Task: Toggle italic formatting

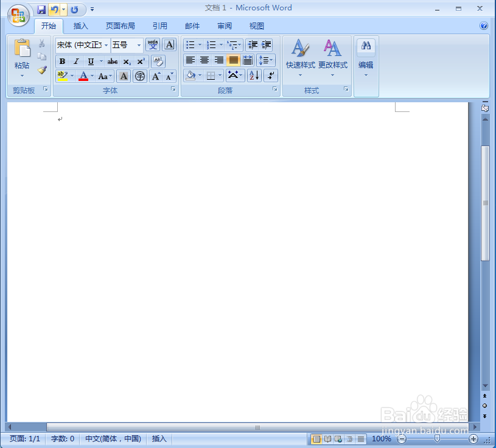Action: coord(76,61)
